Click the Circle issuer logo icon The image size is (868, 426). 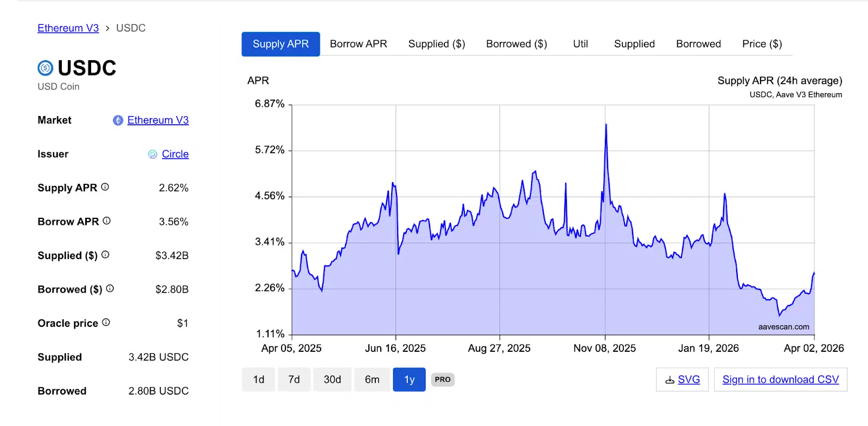point(153,154)
